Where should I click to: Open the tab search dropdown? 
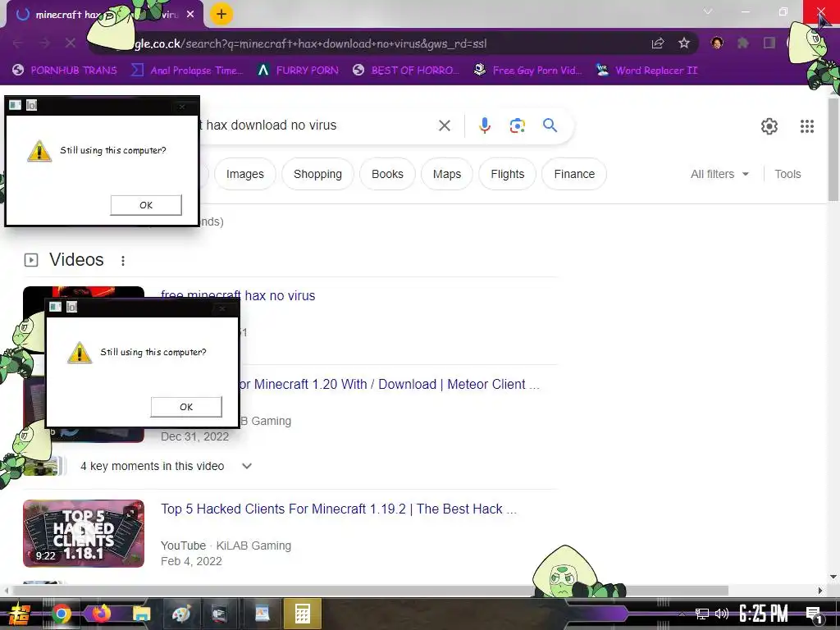708,11
